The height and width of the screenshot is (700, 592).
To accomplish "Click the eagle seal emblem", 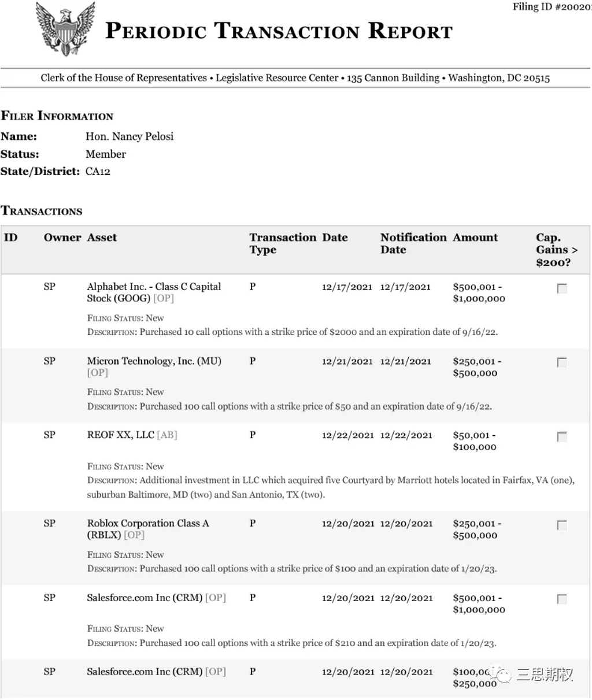I will pos(65,29).
